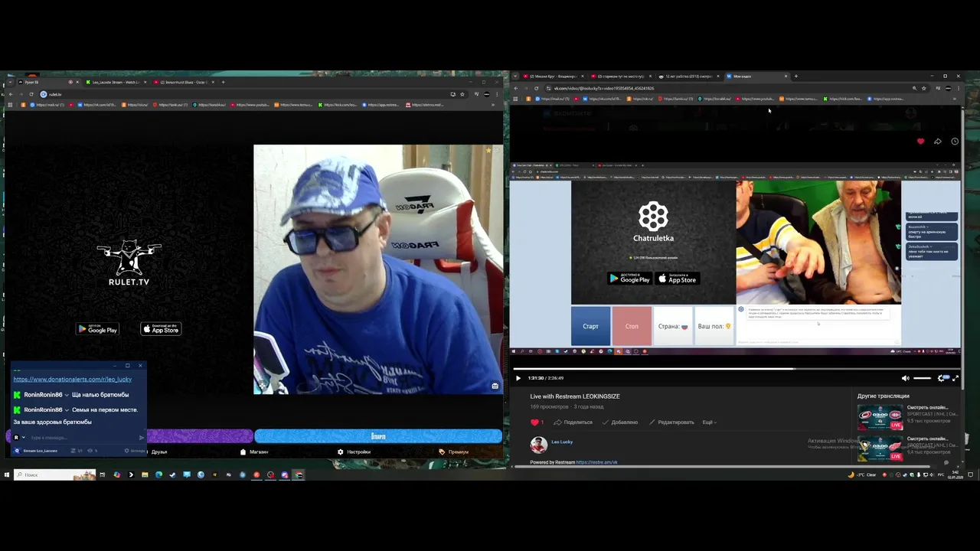This screenshot has height=551, width=980.
Task: Expand chevron beside first RoninRonin86 message
Action: [67, 395]
